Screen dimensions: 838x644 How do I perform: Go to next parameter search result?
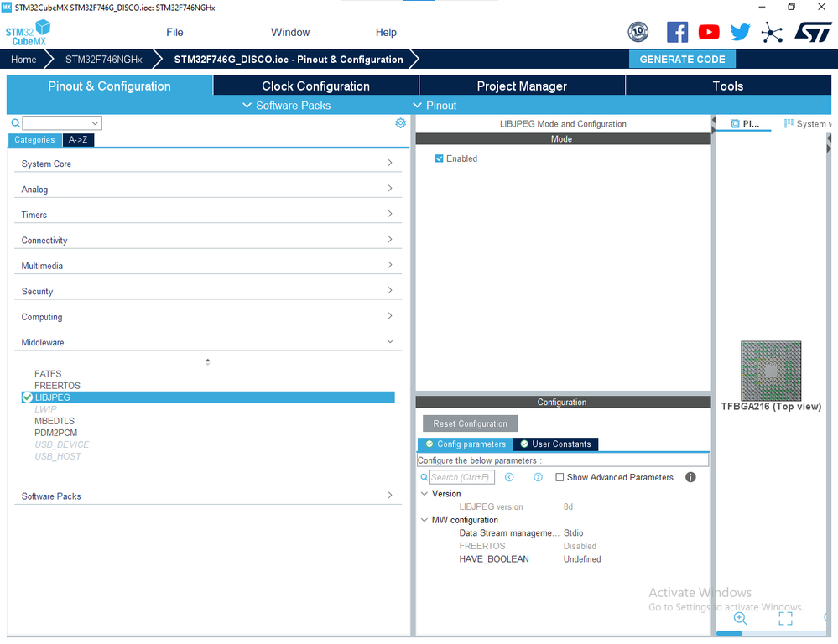click(x=539, y=477)
